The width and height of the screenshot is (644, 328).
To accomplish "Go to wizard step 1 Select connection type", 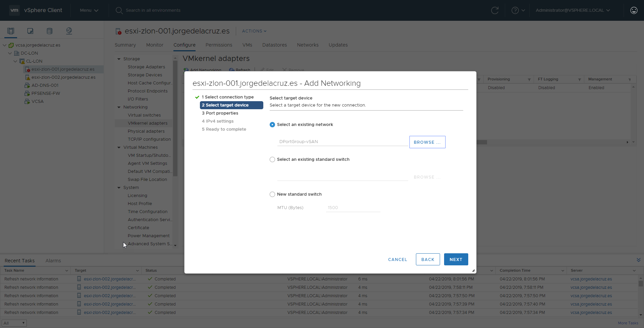I will click(227, 97).
